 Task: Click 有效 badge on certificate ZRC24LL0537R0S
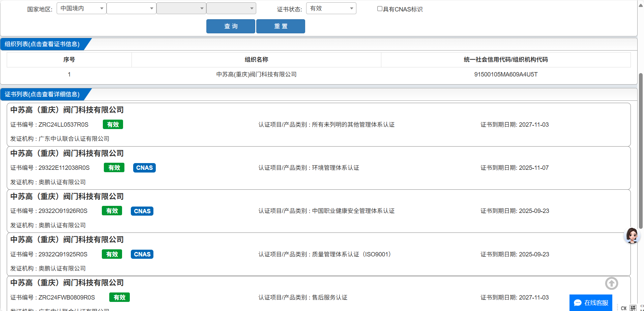pos(113,125)
